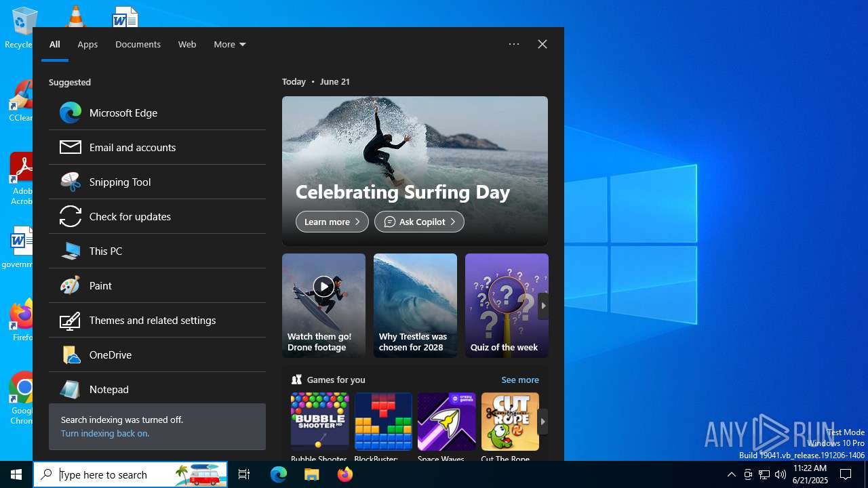Open This PC from suggestions
The height and width of the screenshot is (488, 868).
point(157,251)
